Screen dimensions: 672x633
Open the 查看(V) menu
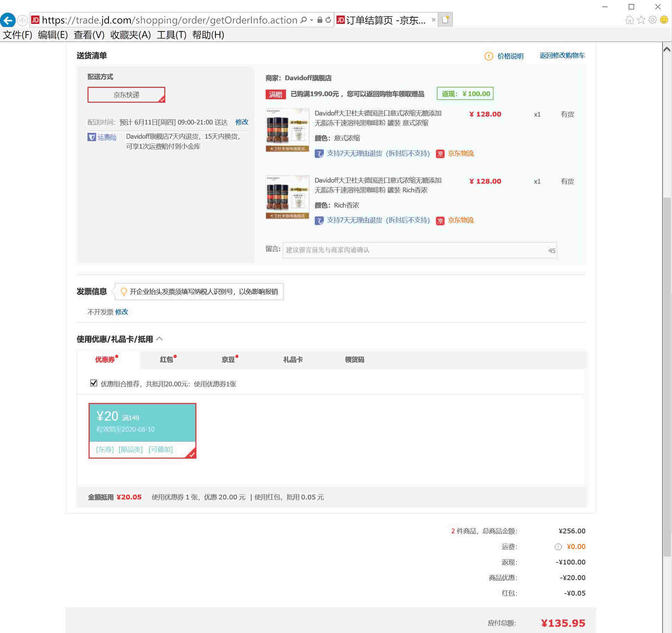(x=89, y=35)
